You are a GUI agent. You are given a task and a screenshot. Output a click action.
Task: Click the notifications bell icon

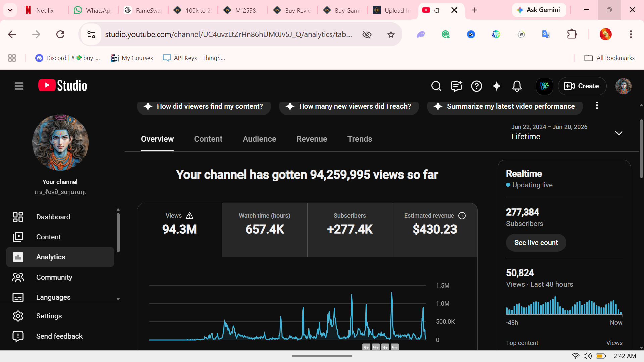pos(517,86)
